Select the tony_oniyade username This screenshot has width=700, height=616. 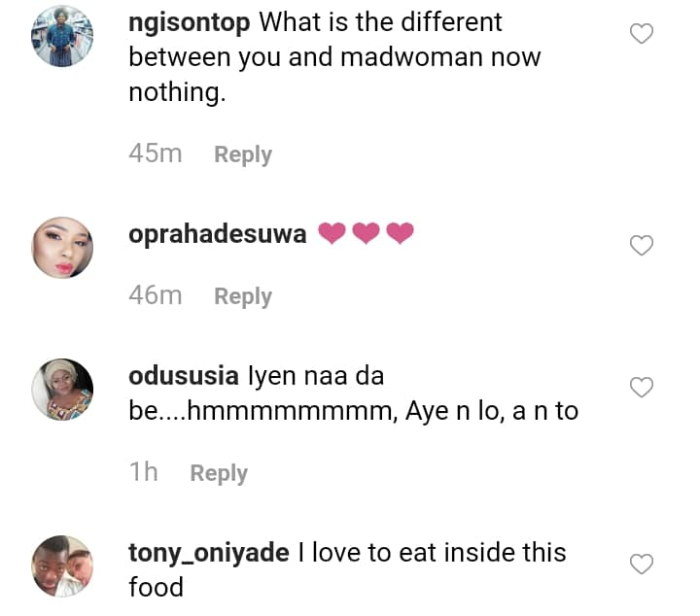click(208, 553)
